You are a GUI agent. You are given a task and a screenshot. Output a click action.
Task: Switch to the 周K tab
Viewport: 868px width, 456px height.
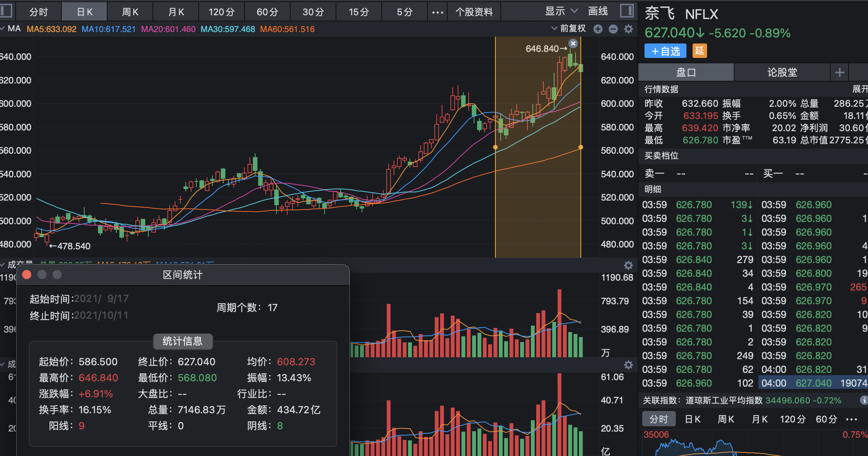130,12
